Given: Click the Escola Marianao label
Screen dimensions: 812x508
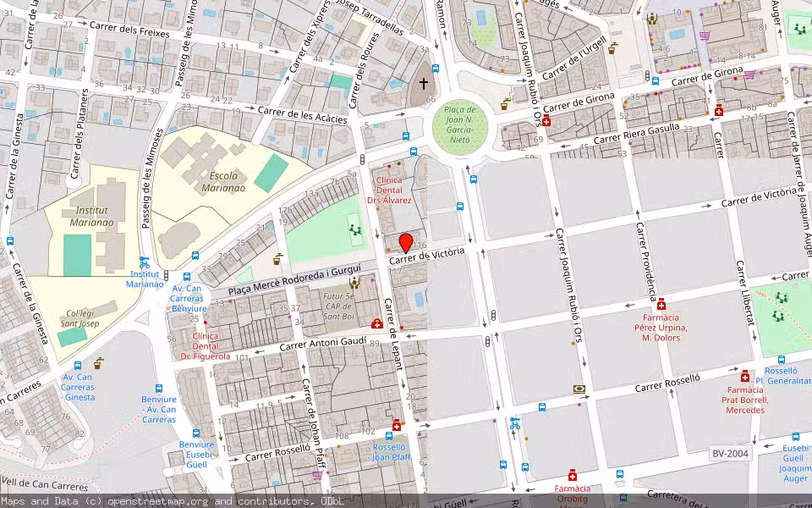Looking at the screenshot, I should pos(223,181).
